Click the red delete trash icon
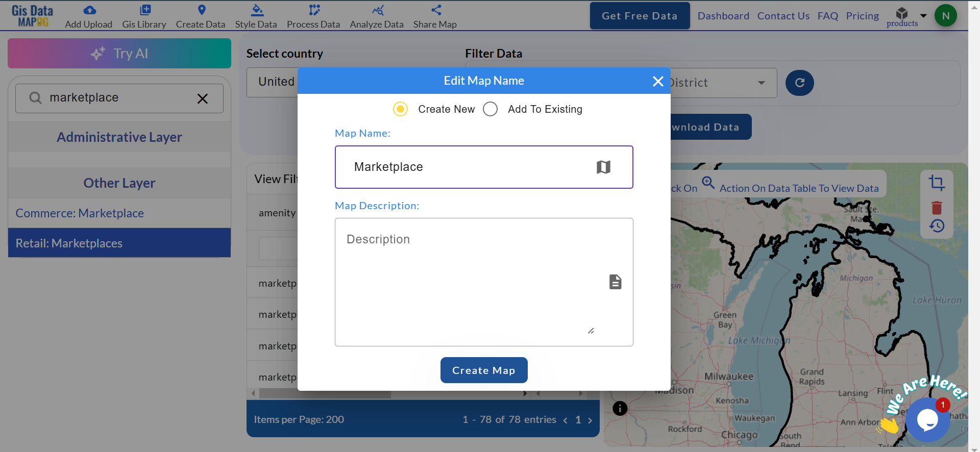This screenshot has height=452, width=980. [937, 208]
